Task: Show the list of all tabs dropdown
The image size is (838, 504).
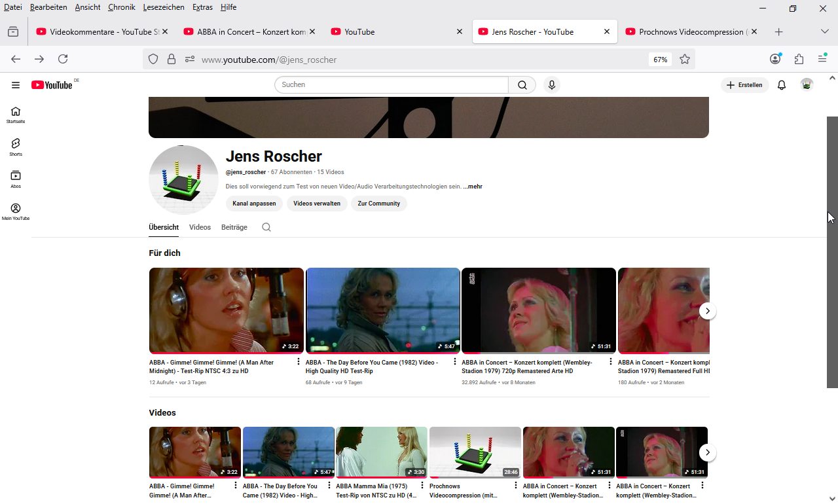Action: click(824, 31)
